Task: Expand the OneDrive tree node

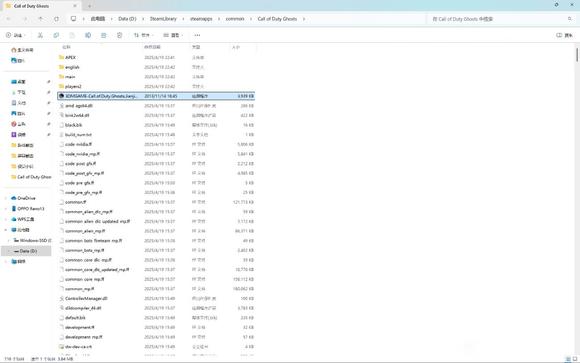Action: click(x=6, y=198)
